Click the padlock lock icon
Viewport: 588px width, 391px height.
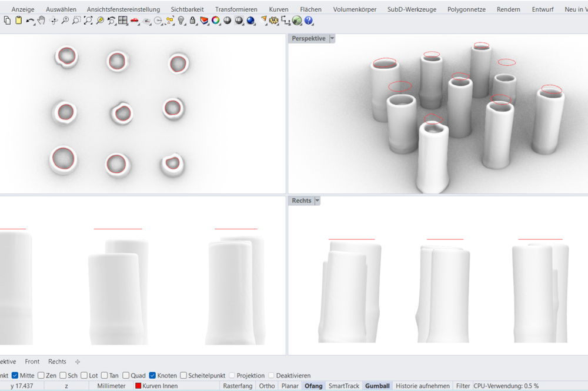click(x=193, y=21)
